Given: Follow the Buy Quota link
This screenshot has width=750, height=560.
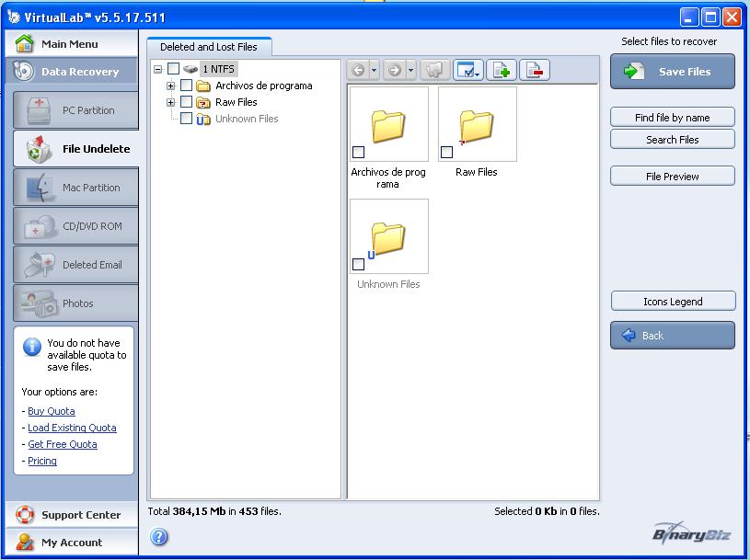Looking at the screenshot, I should [x=52, y=411].
